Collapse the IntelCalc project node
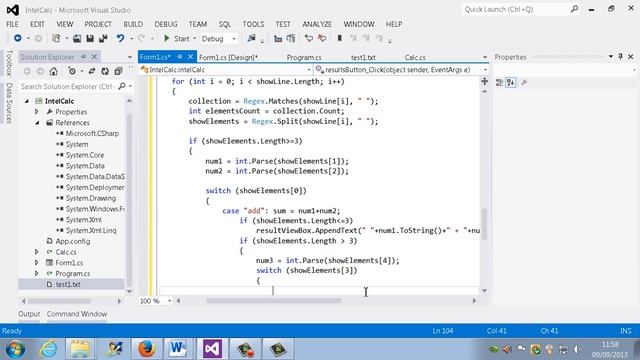Image resolution: width=640 pixels, height=360 pixels. pyautogui.click(x=27, y=101)
